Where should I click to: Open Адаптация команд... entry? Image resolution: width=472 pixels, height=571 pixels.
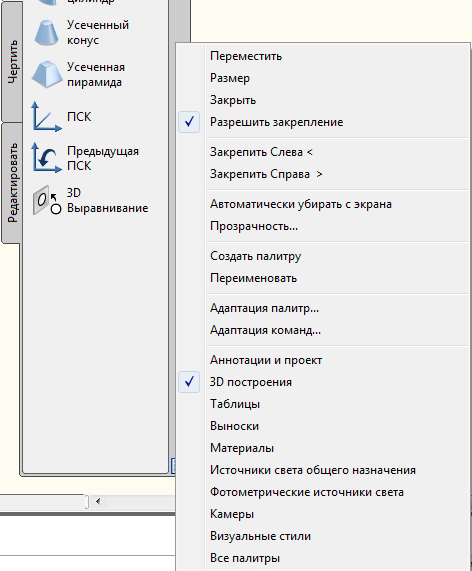(x=322, y=330)
